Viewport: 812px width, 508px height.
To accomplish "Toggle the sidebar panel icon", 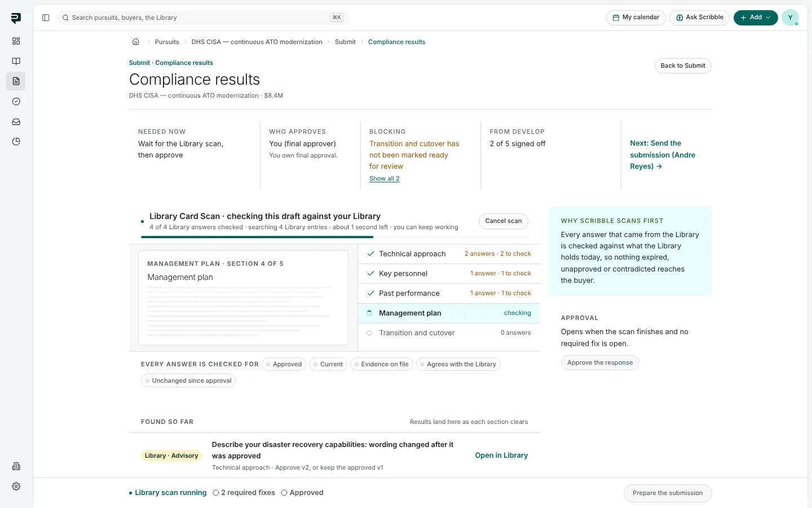I will tap(46, 17).
